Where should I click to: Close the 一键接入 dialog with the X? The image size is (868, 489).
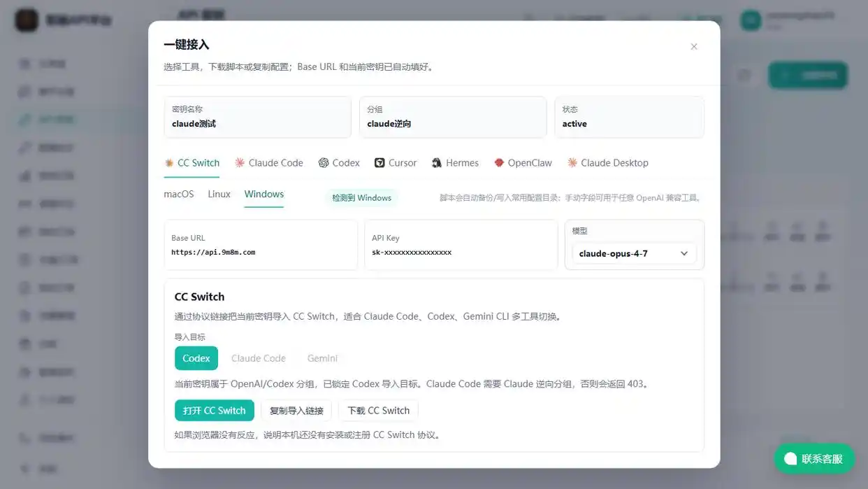(693, 47)
